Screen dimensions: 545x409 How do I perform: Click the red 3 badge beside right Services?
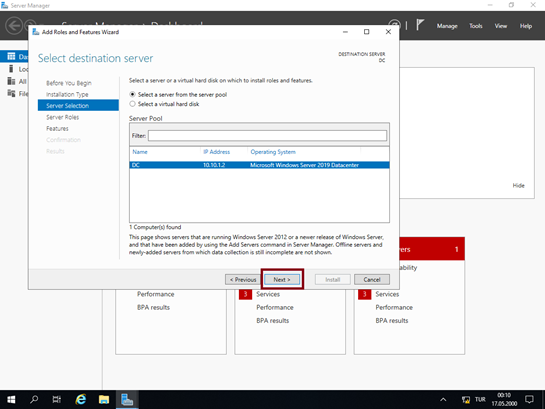[x=365, y=294]
